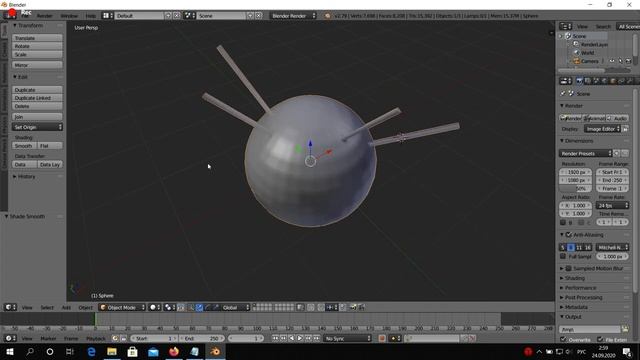The width and height of the screenshot is (640, 360).
Task: Open the Mitchell-Netravali filter dropdown
Action: coord(612,247)
